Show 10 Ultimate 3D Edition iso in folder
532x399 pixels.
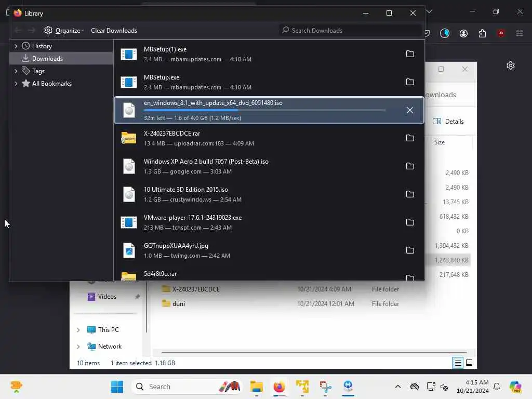pos(410,194)
